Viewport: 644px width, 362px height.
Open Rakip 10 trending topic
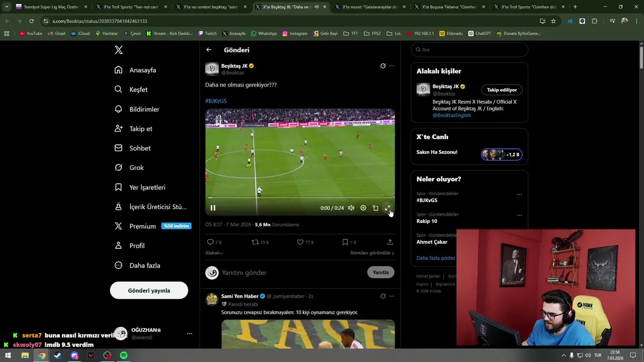(x=427, y=221)
